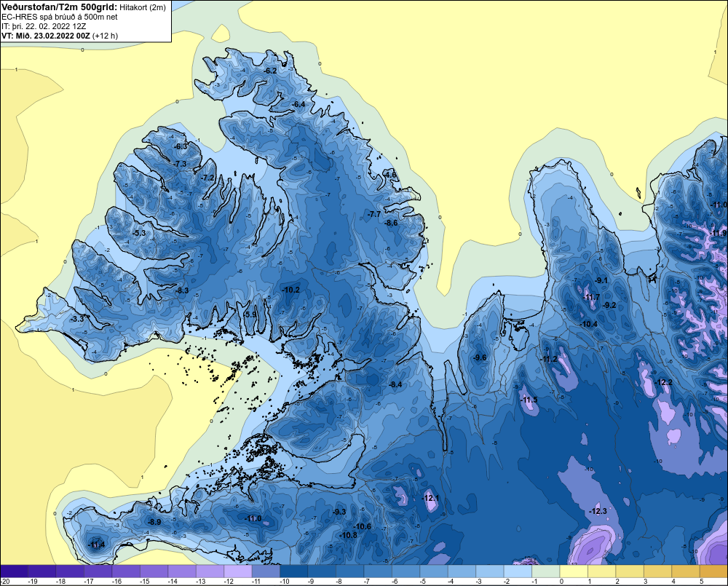Click the temperature label -9.2
The image size is (728, 586).
[609, 305]
